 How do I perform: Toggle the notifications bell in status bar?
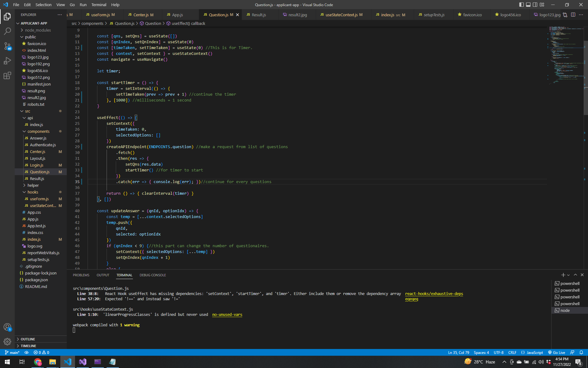581,352
